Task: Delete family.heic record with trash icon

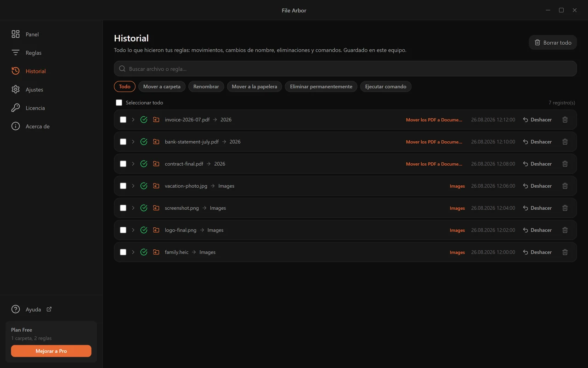Action: [565, 252]
